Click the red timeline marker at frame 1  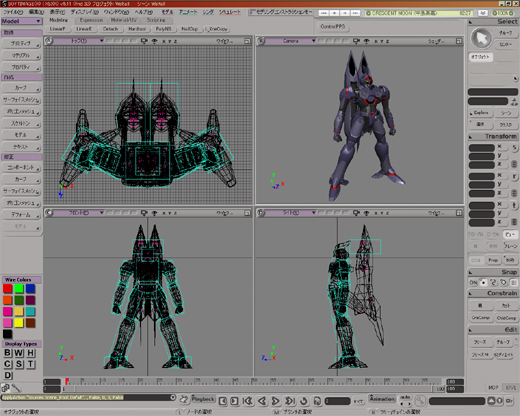[x=67, y=381]
